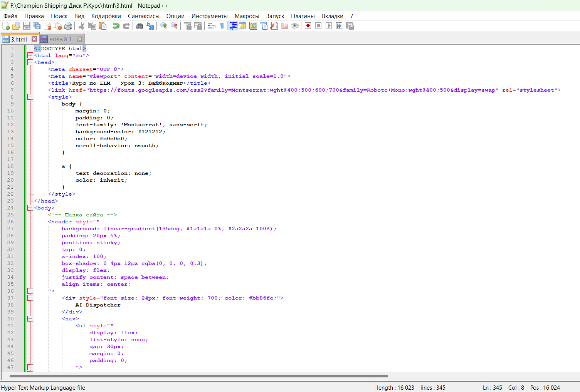Click the Run macro multiple times icon

[339, 26]
